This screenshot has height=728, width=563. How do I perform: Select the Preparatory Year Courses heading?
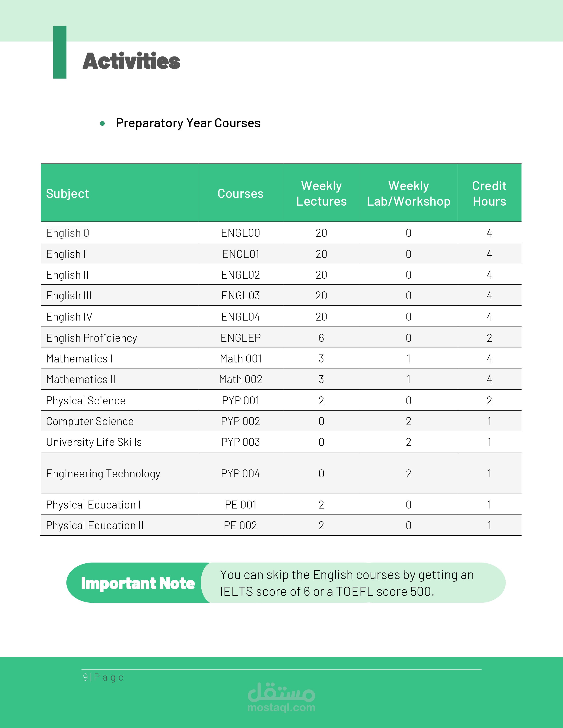click(x=188, y=123)
